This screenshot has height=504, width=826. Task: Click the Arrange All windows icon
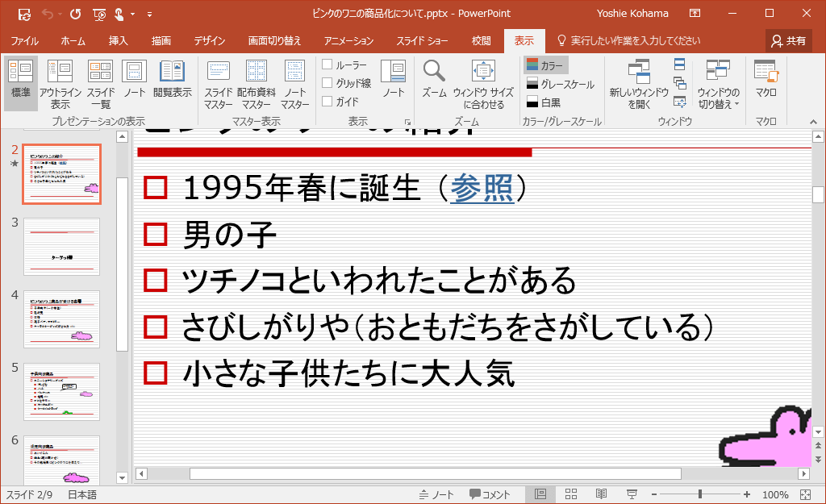click(x=679, y=65)
